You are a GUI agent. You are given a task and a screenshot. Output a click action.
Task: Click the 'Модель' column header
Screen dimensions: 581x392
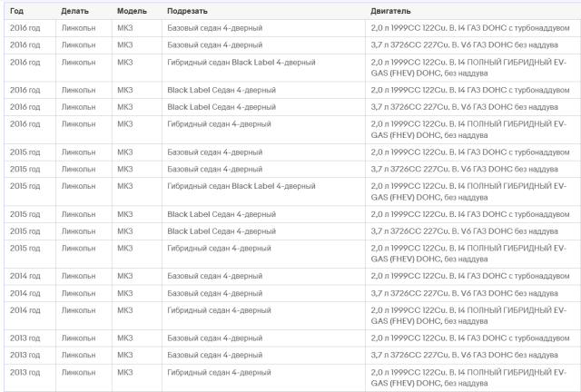(x=132, y=10)
